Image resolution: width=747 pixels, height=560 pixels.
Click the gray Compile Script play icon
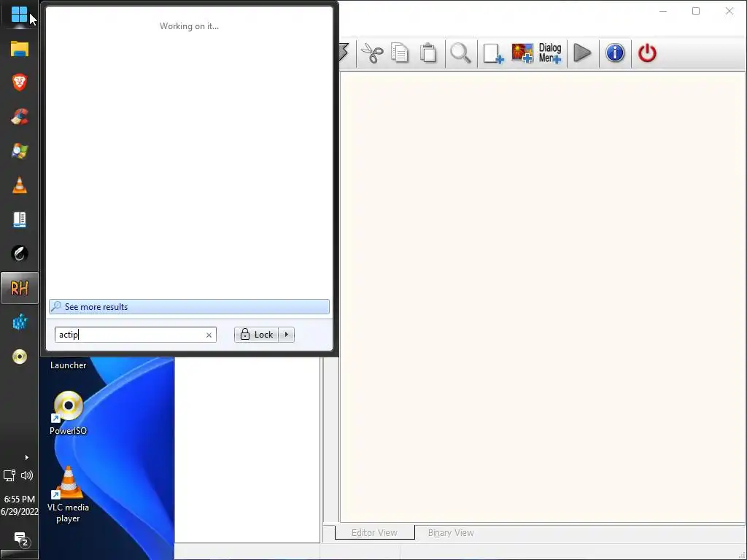pyautogui.click(x=582, y=52)
